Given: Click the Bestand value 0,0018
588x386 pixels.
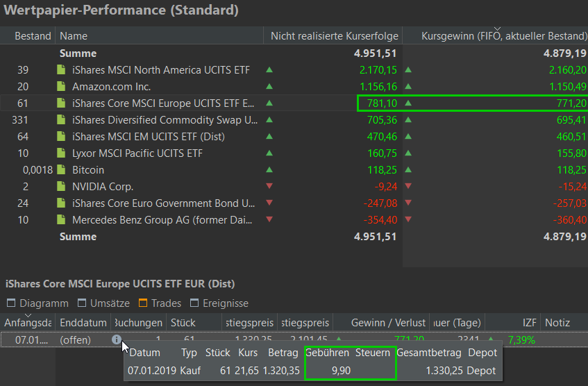Looking at the screenshot, I should [x=38, y=170].
